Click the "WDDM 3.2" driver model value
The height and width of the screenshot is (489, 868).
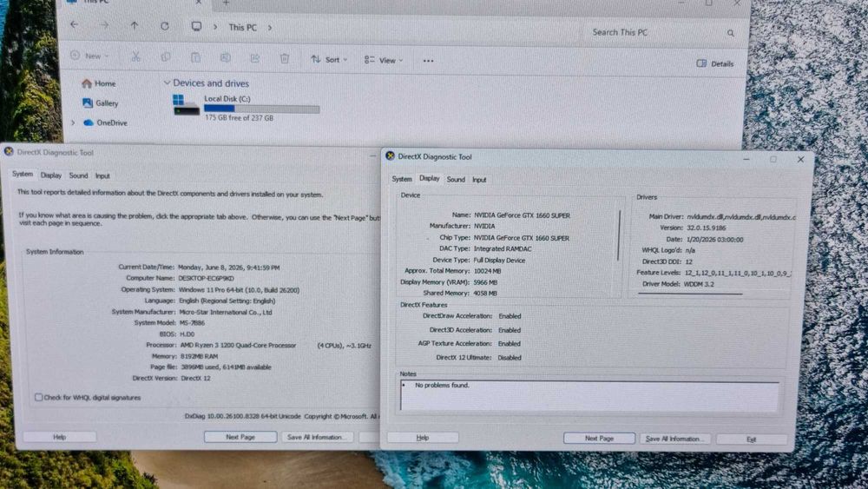[699, 283]
